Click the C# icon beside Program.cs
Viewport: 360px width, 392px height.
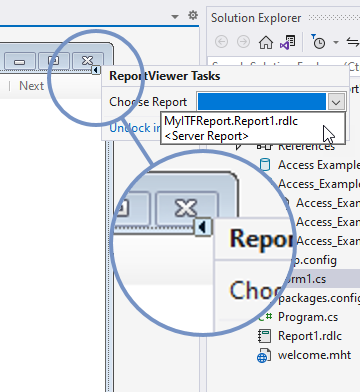tap(266, 317)
